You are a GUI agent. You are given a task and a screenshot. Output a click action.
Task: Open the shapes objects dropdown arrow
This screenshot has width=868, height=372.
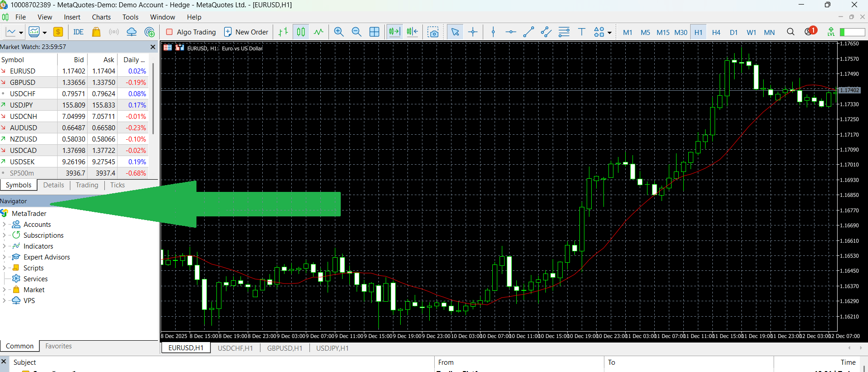pyautogui.click(x=609, y=33)
